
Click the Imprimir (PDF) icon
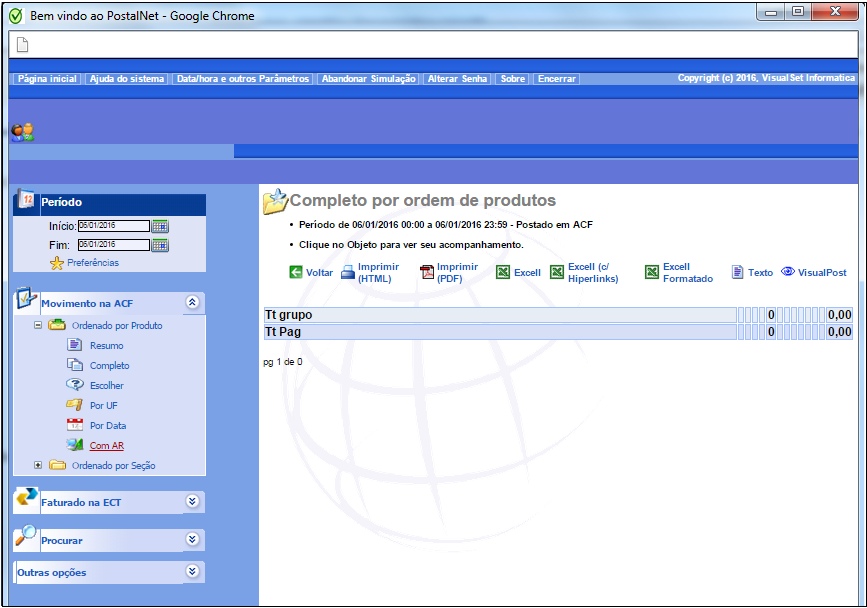click(x=427, y=272)
